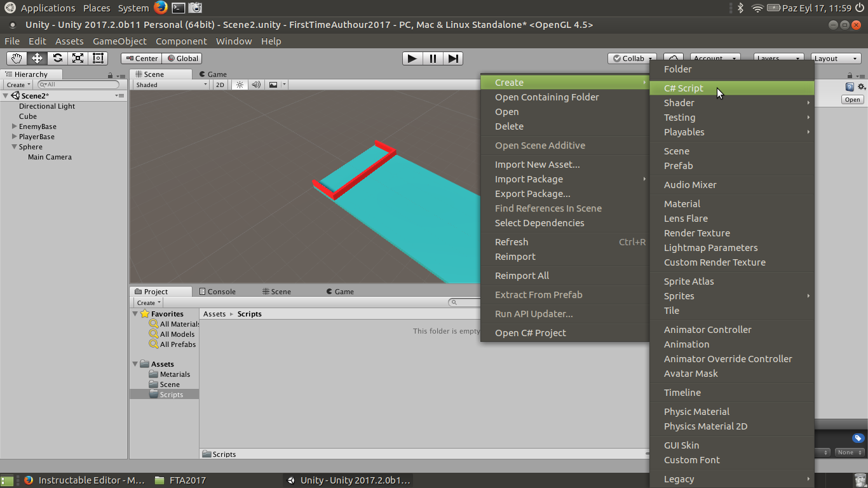Select the Scale tool in the toolbar
The width and height of the screenshot is (868, 488).
pos(78,58)
